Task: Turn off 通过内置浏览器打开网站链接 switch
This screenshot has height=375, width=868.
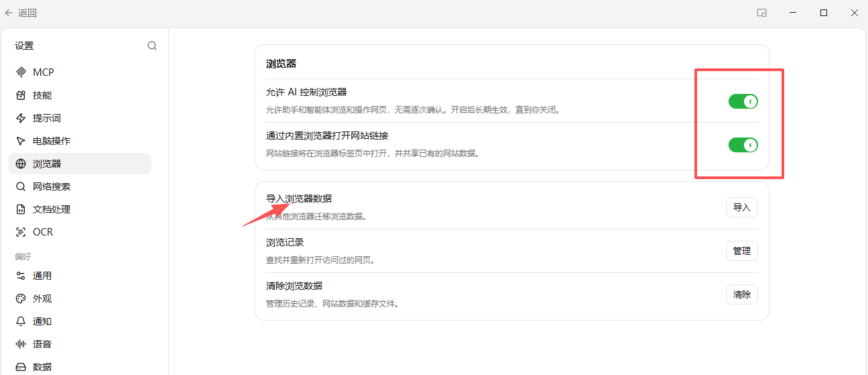Action: point(743,145)
